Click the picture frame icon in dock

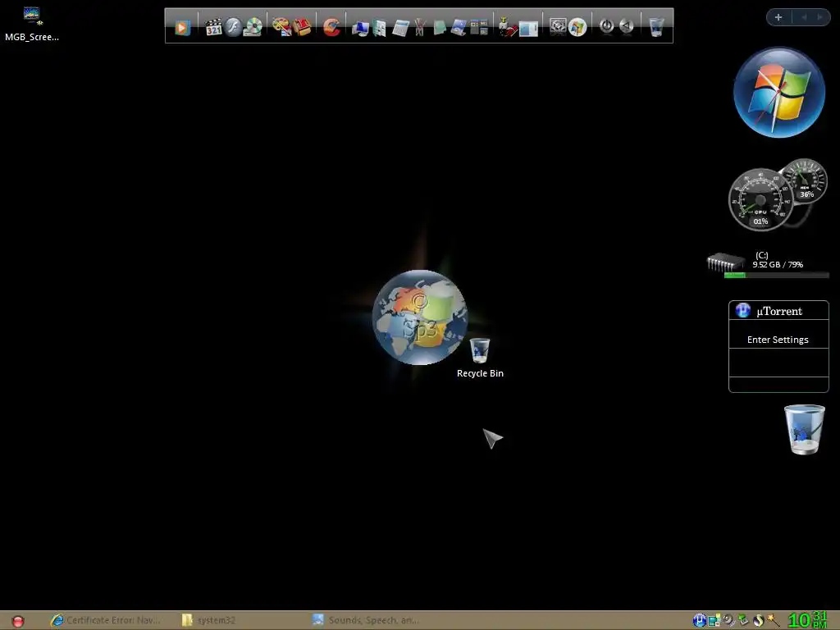(459, 27)
